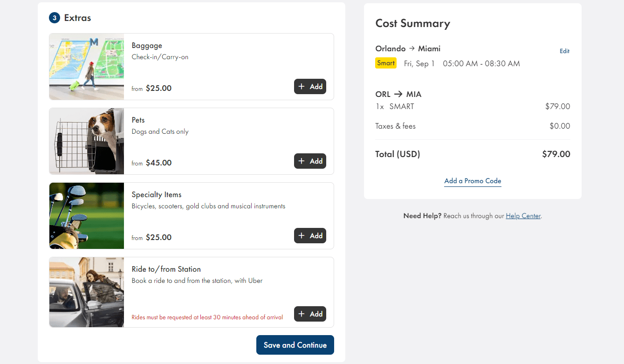Click the dog in crate Pets photo

point(86,141)
